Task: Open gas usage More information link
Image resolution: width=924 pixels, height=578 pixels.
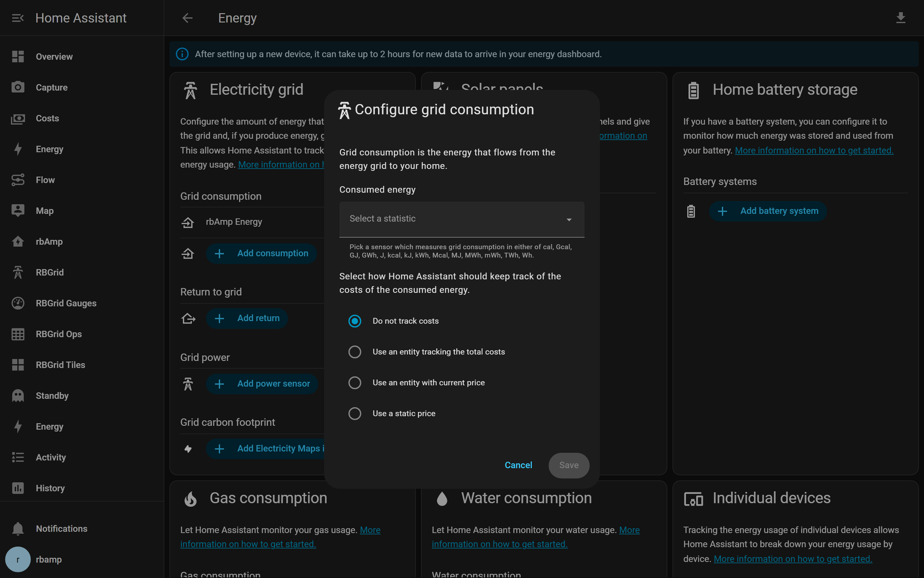Action: pos(280,537)
